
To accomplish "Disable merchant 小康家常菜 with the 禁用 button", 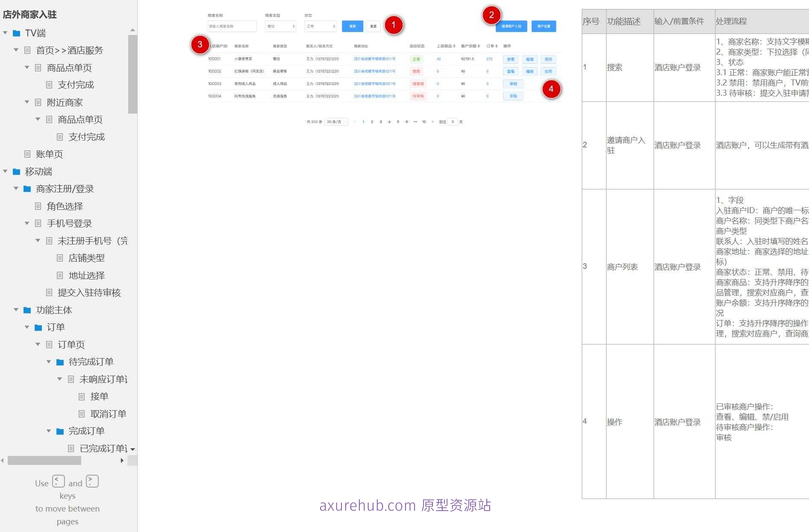I will [x=549, y=59].
